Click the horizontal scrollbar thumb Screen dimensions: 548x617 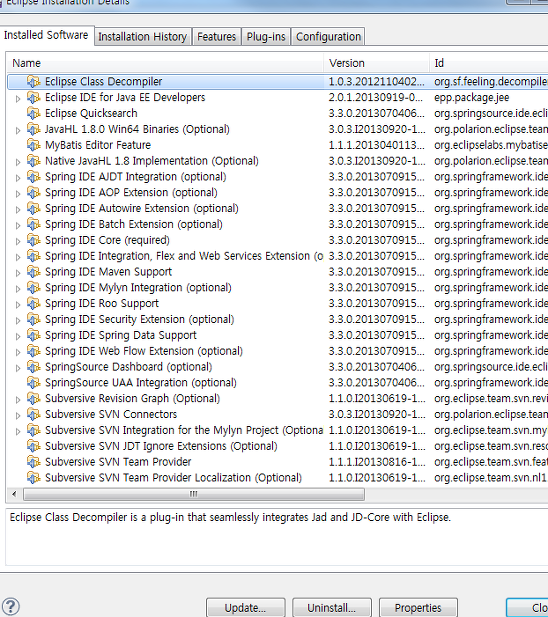coord(194,494)
